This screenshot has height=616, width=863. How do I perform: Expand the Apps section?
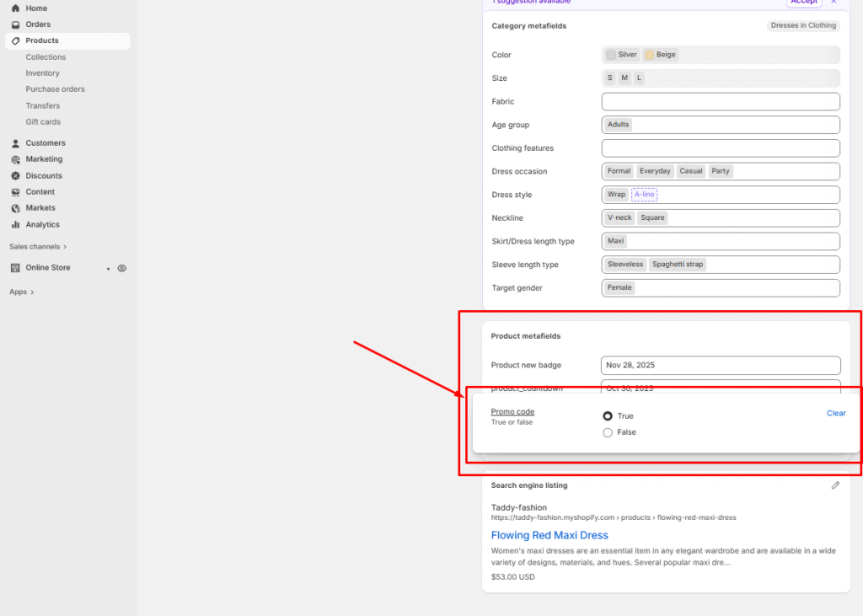(22, 292)
